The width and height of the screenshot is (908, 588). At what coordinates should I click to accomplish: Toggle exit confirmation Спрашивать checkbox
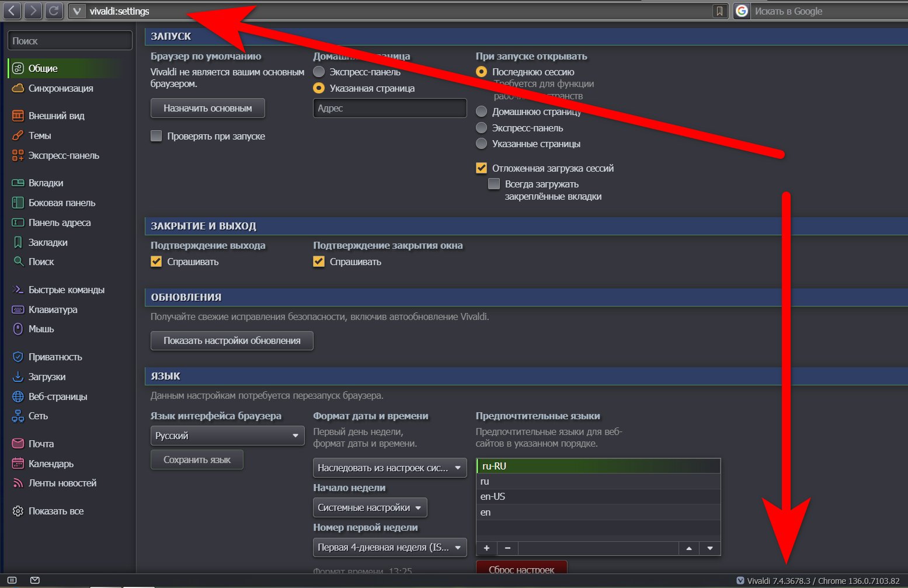click(x=156, y=262)
